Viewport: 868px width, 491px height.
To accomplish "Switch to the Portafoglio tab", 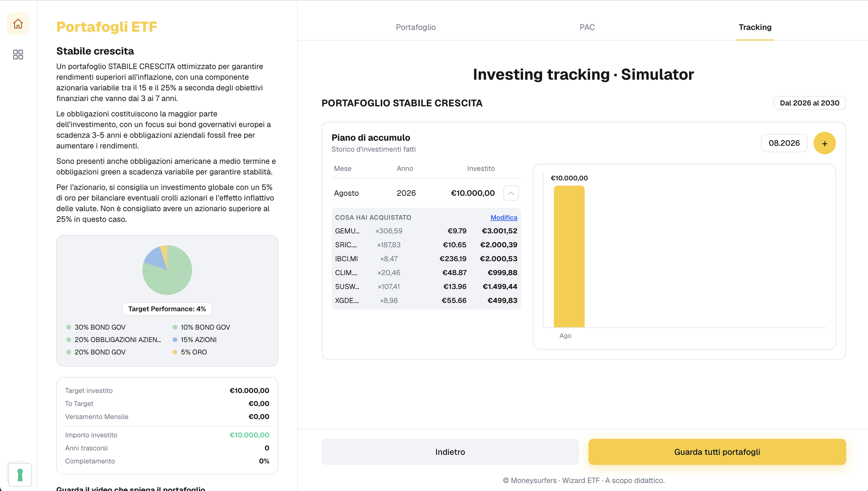I will [x=416, y=27].
